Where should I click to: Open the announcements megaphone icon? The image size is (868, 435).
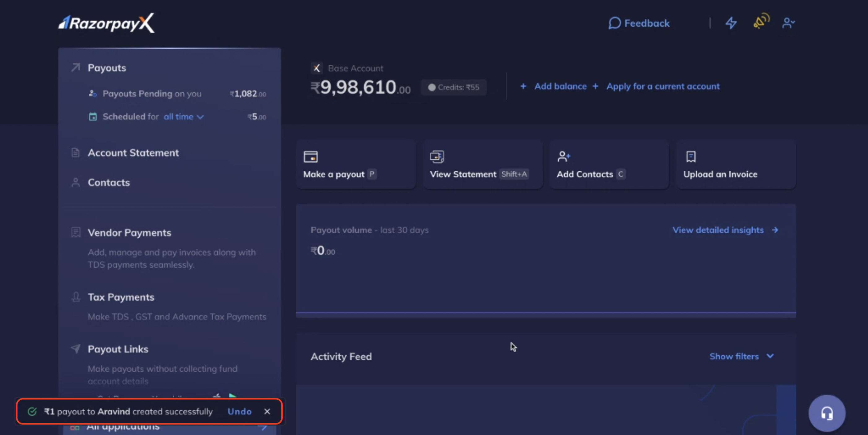click(x=761, y=21)
